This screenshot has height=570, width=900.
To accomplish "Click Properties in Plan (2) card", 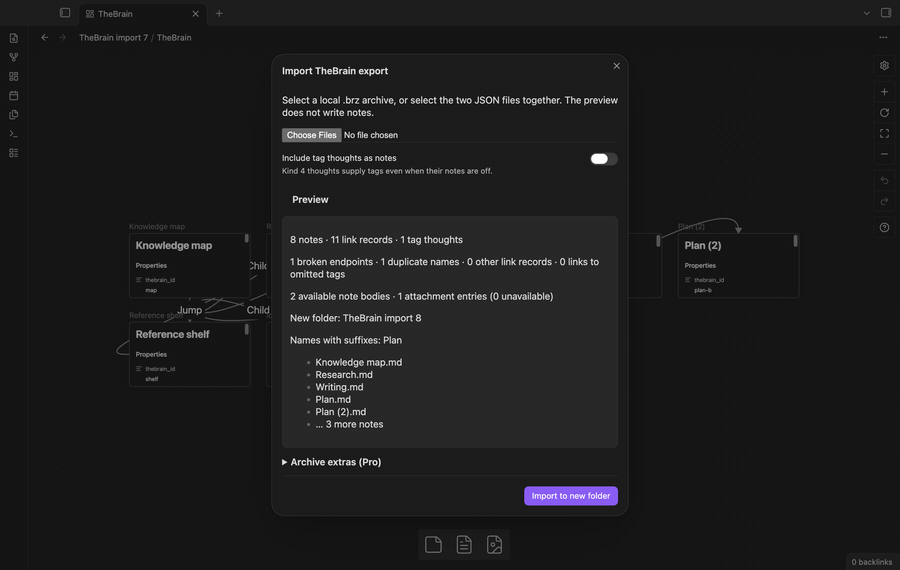I will (700, 265).
